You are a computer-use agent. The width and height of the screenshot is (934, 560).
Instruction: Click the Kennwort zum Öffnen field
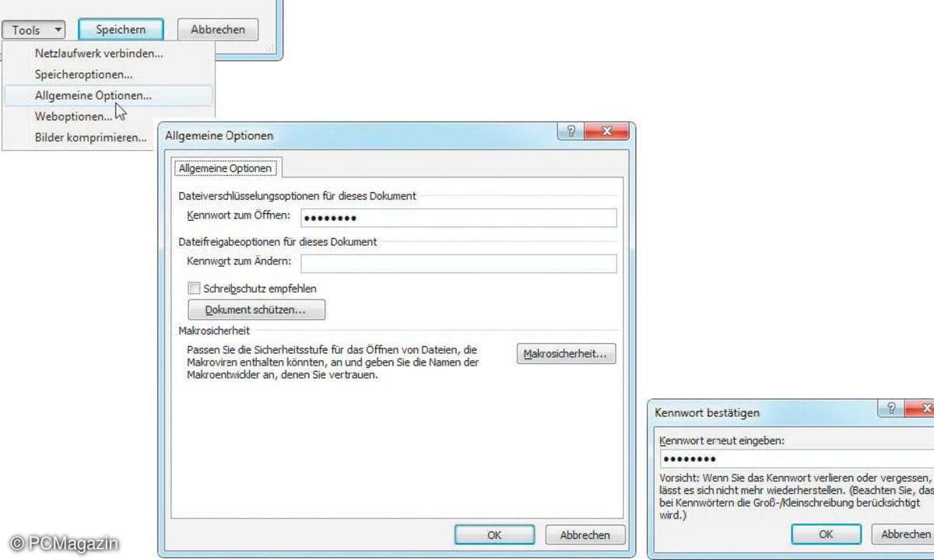pos(458,218)
